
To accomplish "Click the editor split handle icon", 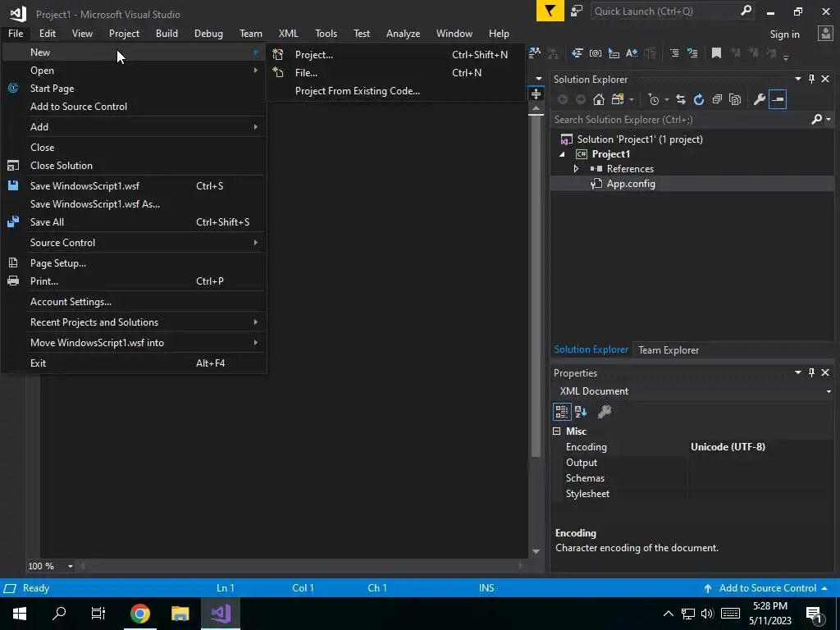I will 536,94.
